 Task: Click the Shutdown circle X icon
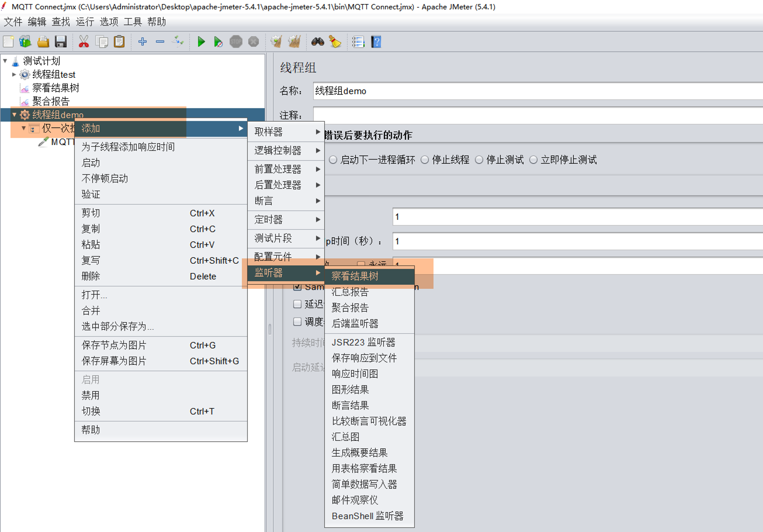click(254, 42)
